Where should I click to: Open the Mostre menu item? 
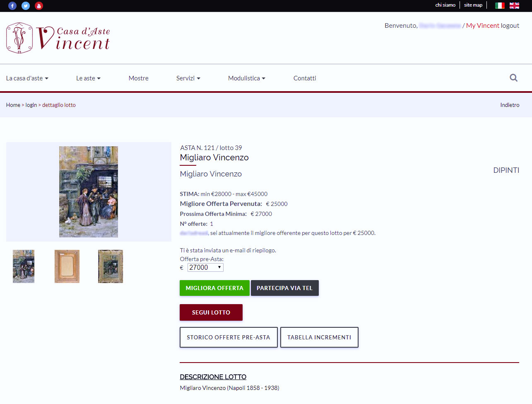point(138,78)
